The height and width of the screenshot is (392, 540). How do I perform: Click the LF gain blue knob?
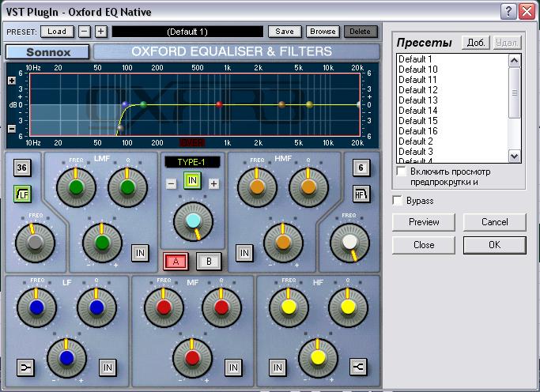[x=66, y=358]
